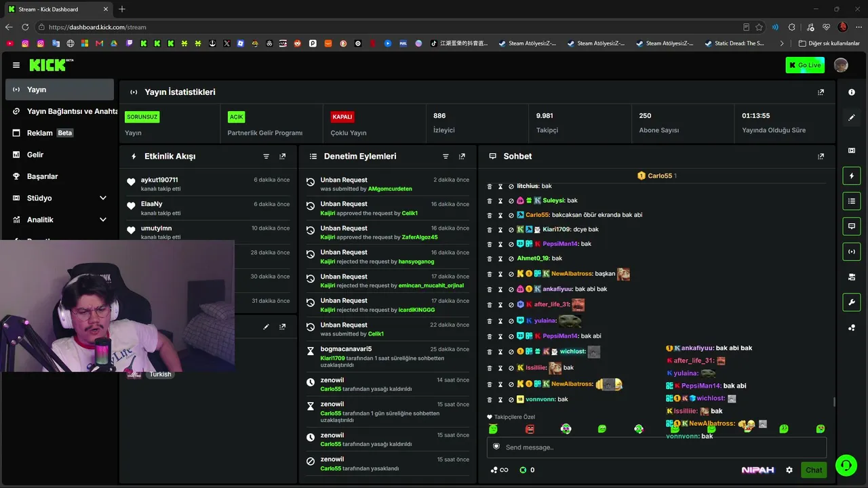This screenshot has height=488, width=868.
Task: Click the browser back arrow
Action: [x=9, y=27]
